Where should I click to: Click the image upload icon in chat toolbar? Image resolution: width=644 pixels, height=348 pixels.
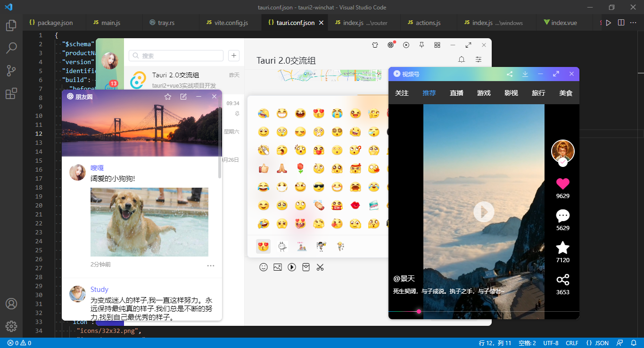(x=278, y=267)
